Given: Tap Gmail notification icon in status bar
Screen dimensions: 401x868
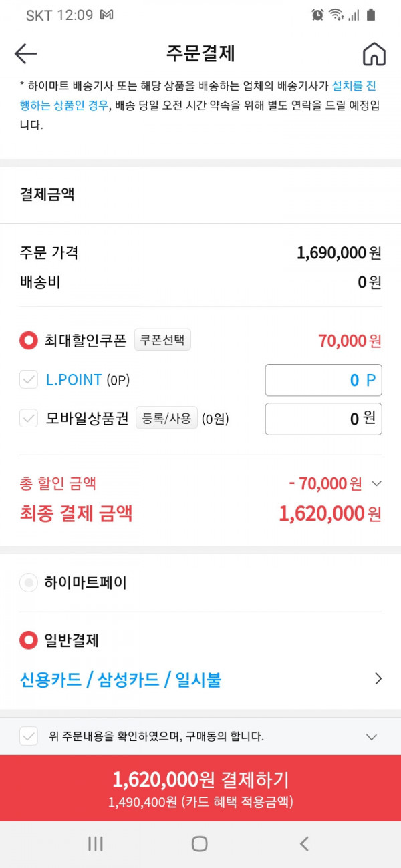Looking at the screenshot, I should click(x=106, y=15).
